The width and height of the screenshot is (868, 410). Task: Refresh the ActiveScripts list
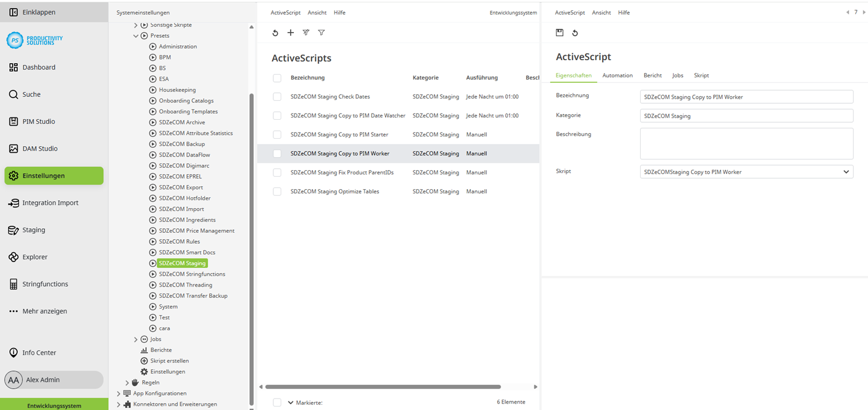click(275, 33)
